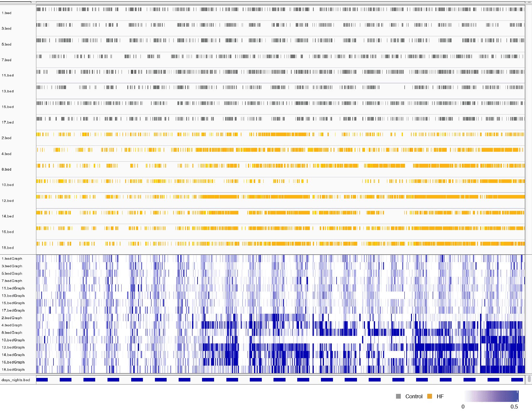Select the days_nights.bed track label
The image size is (532, 416).
[x=16, y=380]
